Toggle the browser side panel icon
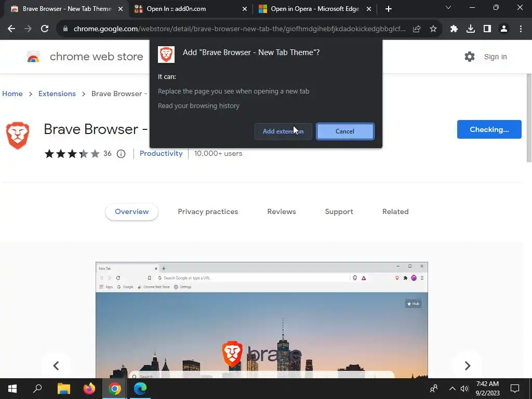 [487, 29]
